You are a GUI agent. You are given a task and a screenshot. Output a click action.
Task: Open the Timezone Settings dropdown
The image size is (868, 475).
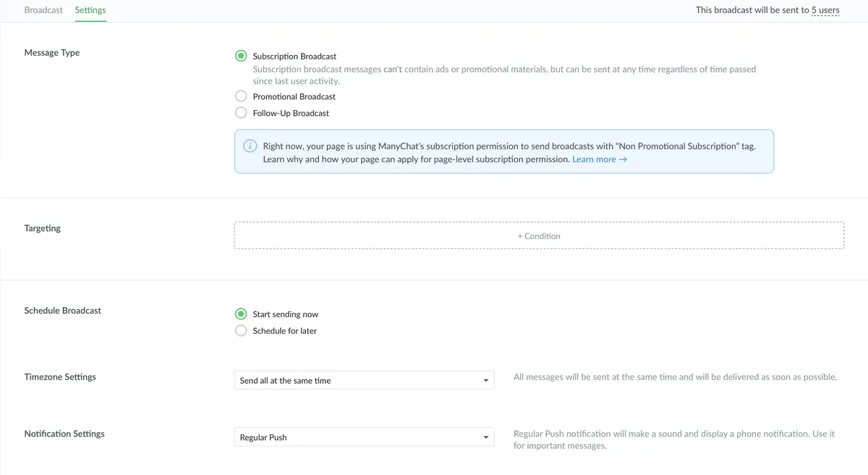[x=363, y=380]
